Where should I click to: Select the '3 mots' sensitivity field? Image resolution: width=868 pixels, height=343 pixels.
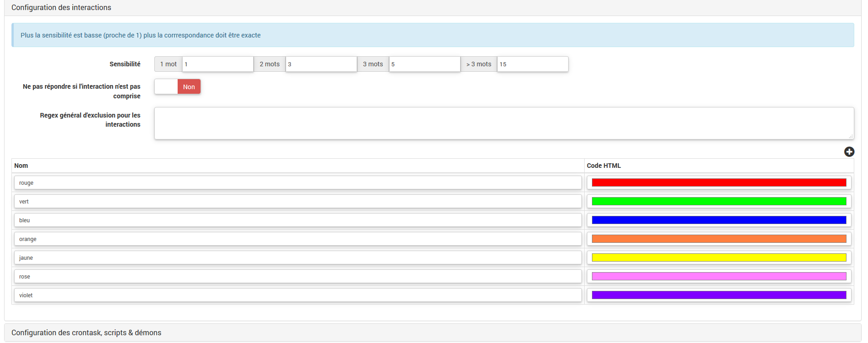point(424,64)
